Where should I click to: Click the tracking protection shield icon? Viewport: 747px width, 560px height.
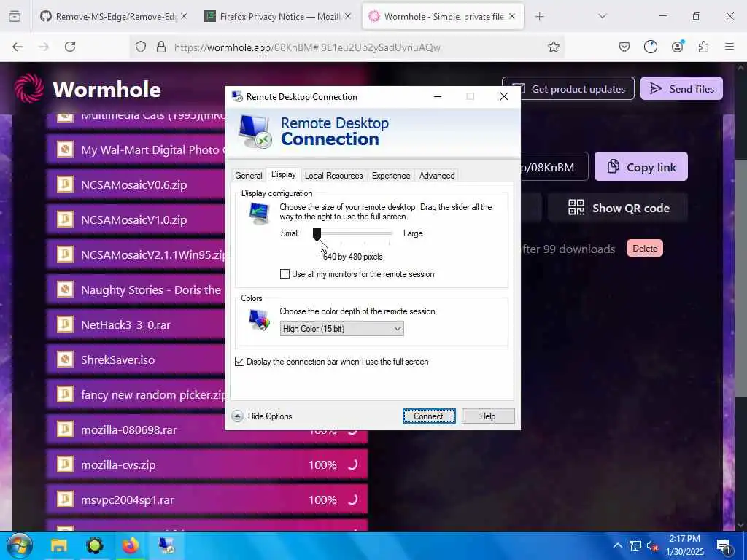click(141, 47)
